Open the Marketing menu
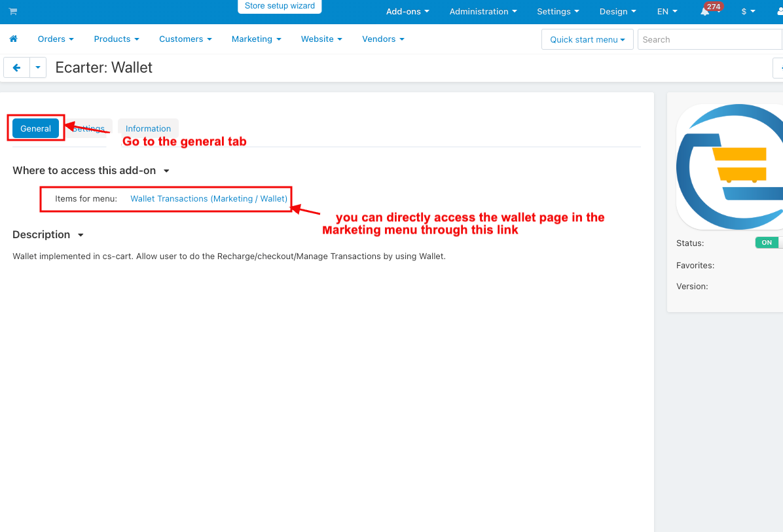 (x=256, y=39)
